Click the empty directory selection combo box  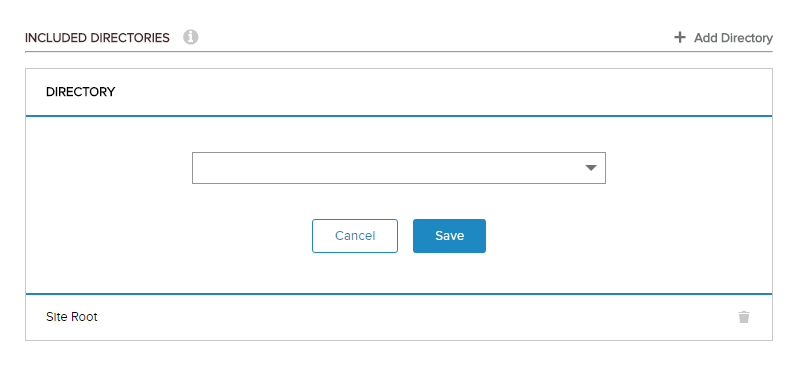398,167
